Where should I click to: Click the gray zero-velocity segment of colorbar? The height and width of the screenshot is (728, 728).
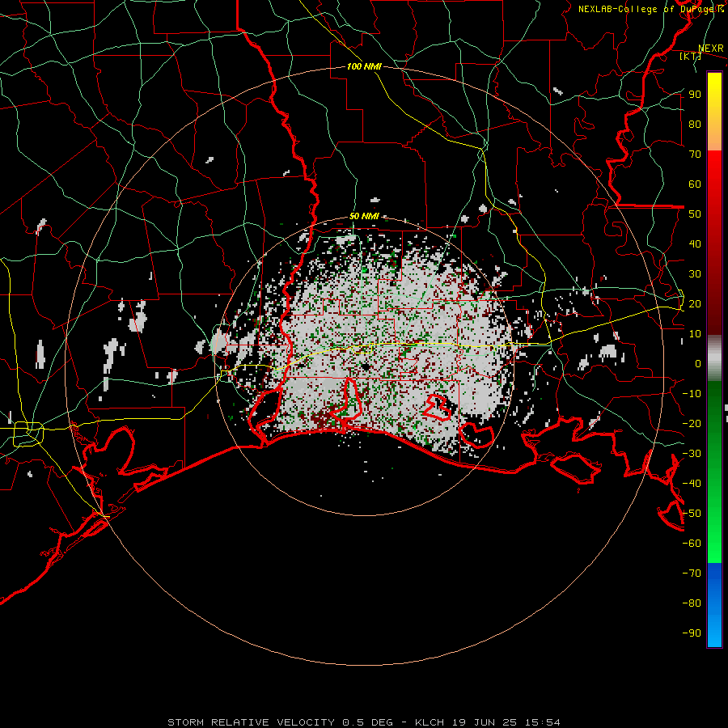point(714,358)
